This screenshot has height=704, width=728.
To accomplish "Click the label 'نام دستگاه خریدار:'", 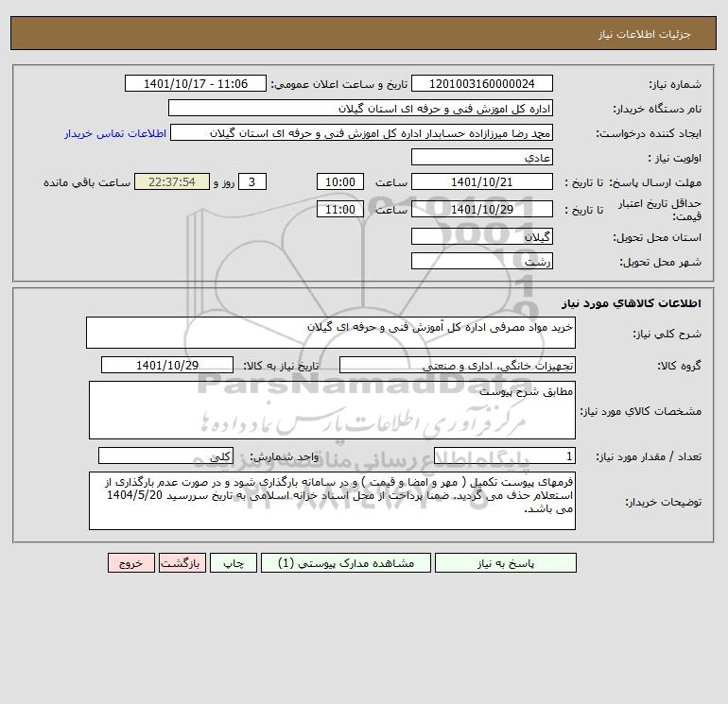I will point(657,109).
